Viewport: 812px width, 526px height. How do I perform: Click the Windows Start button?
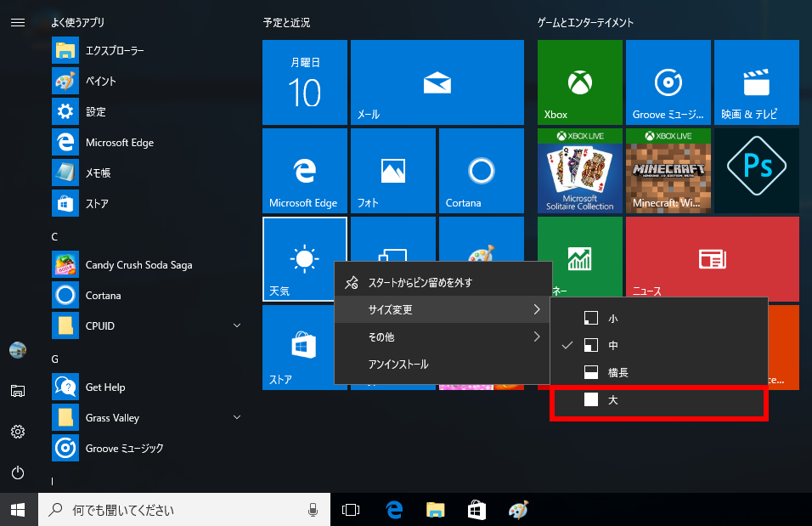tap(18, 510)
